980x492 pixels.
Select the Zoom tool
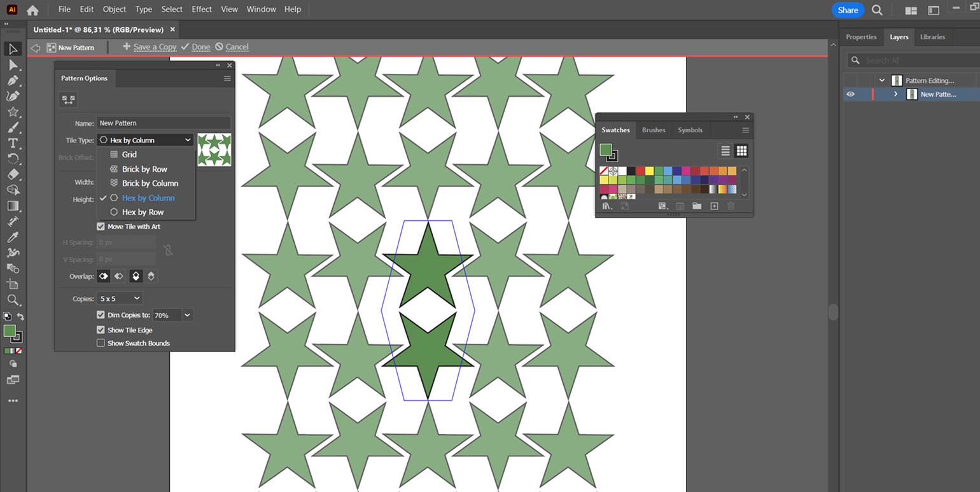point(13,299)
